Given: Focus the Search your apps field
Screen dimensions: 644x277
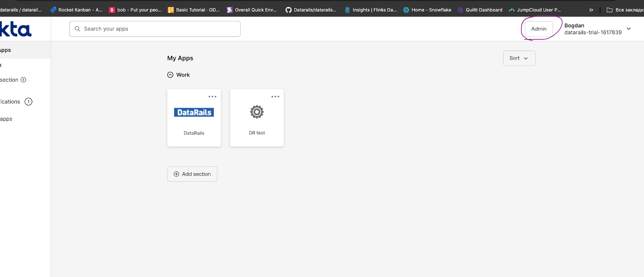Looking at the screenshot, I should coord(155,29).
